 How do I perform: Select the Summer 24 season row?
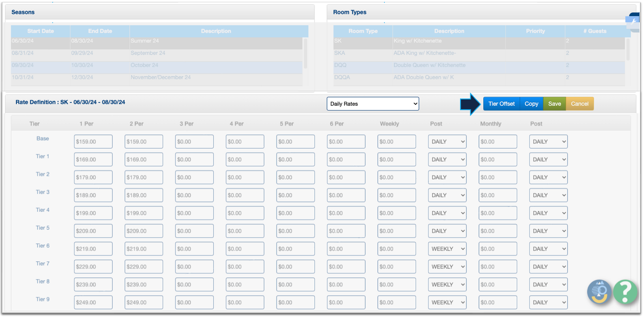pyautogui.click(x=156, y=41)
